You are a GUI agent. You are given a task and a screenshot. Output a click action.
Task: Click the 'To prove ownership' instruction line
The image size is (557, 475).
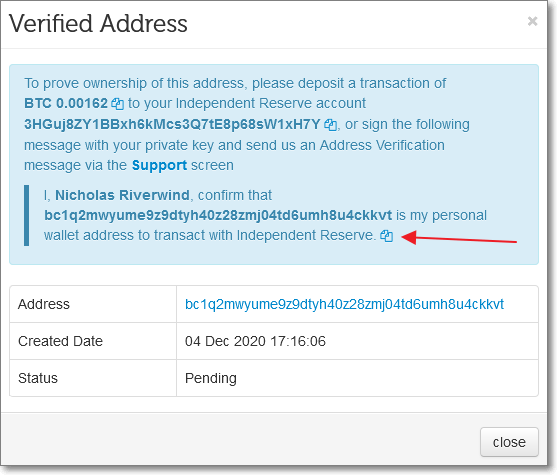(x=235, y=83)
